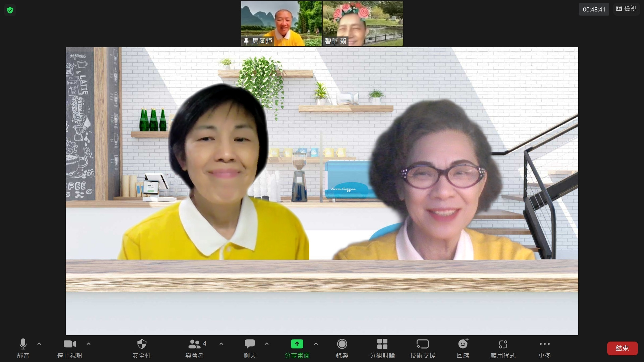Open the Chat panel
The image size is (644, 362).
[x=250, y=348]
